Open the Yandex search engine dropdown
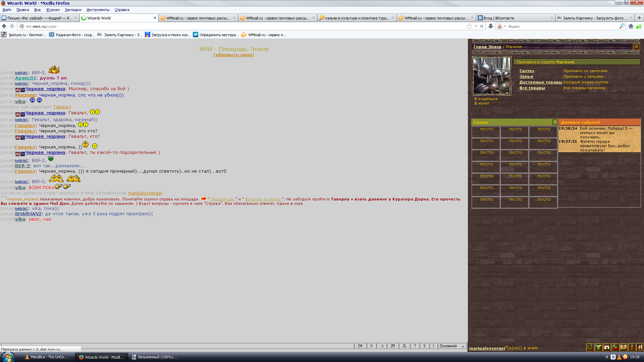The width and height of the screenshot is (644, 362). tap(505, 26)
